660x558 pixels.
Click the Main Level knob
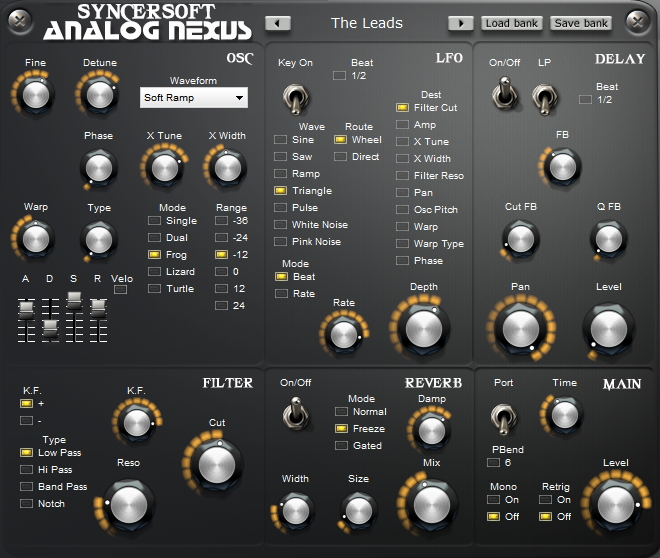(x=615, y=505)
